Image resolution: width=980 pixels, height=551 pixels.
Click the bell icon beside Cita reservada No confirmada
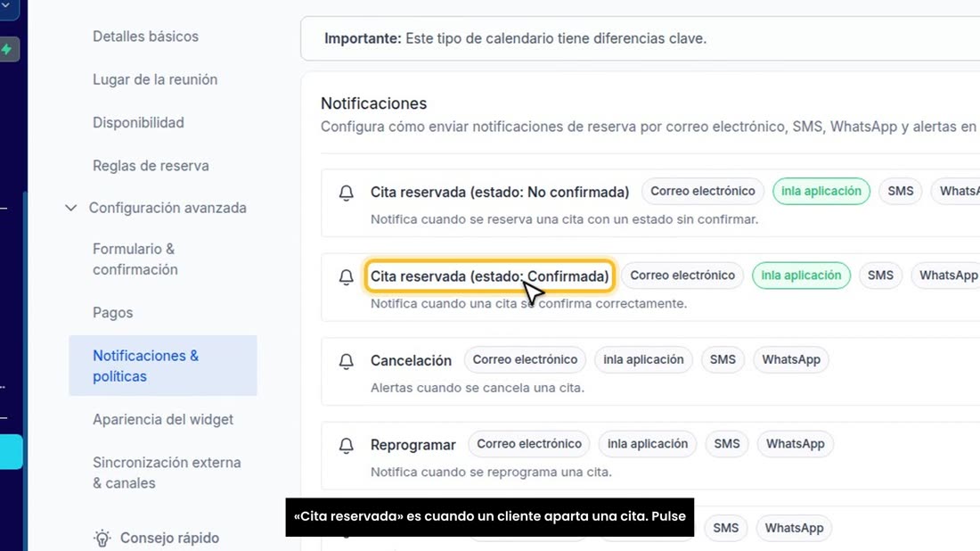pos(347,193)
